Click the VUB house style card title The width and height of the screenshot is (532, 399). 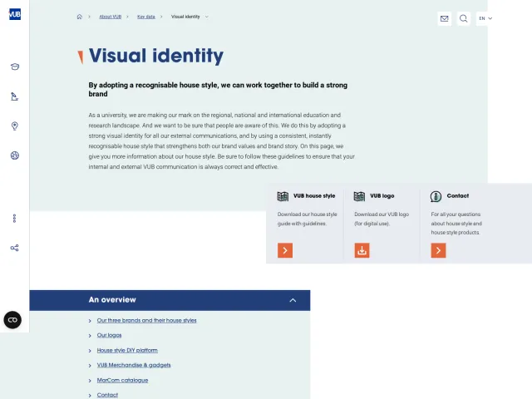click(314, 196)
